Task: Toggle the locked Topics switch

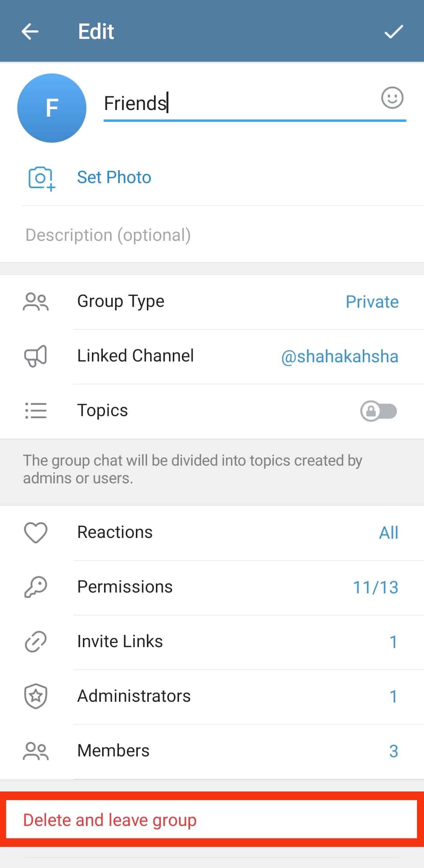Action: tap(378, 411)
